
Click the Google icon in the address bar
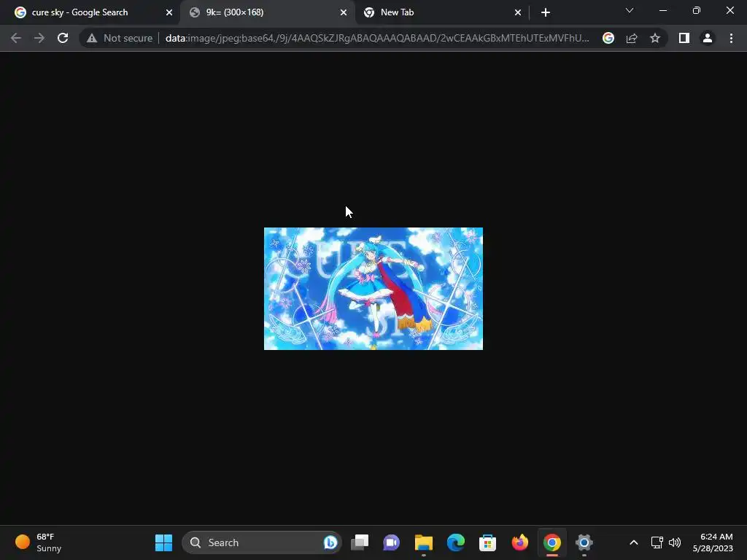(608, 38)
